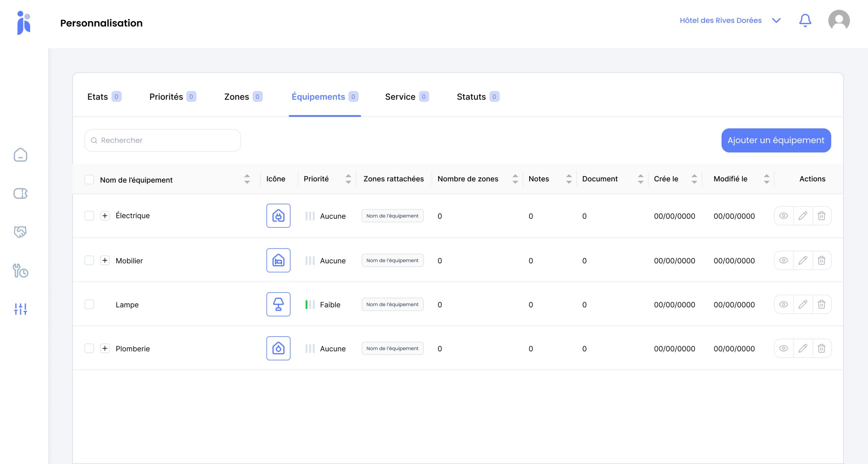Click the pencil edit icon for Électrique
Screen dimensions: 868x464
(803, 216)
